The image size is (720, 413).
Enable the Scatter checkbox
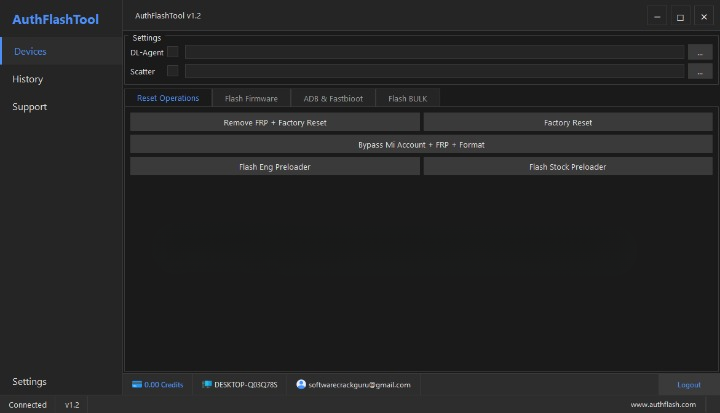tap(173, 71)
